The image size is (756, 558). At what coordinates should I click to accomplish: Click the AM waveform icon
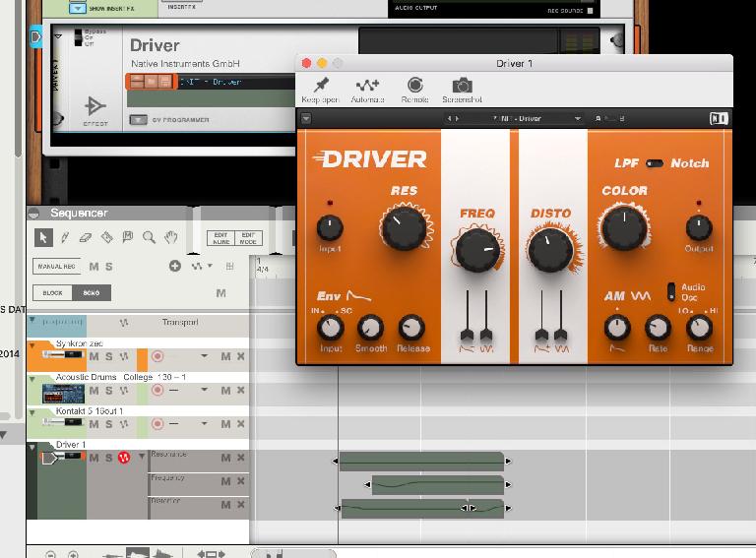[641, 295]
